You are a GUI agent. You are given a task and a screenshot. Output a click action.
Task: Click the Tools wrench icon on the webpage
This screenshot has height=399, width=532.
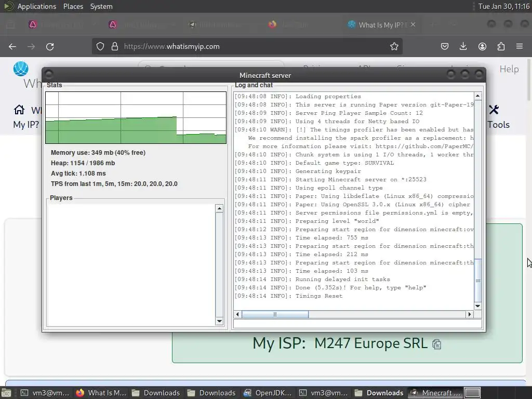494,110
